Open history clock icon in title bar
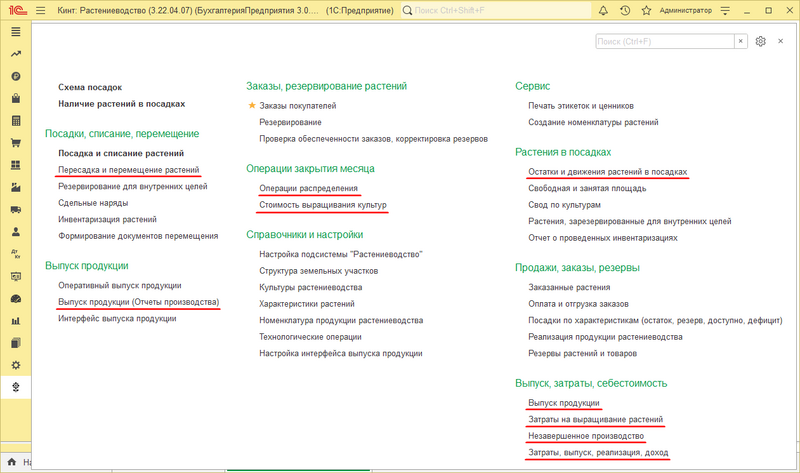This screenshot has height=473, width=800. tap(625, 10)
